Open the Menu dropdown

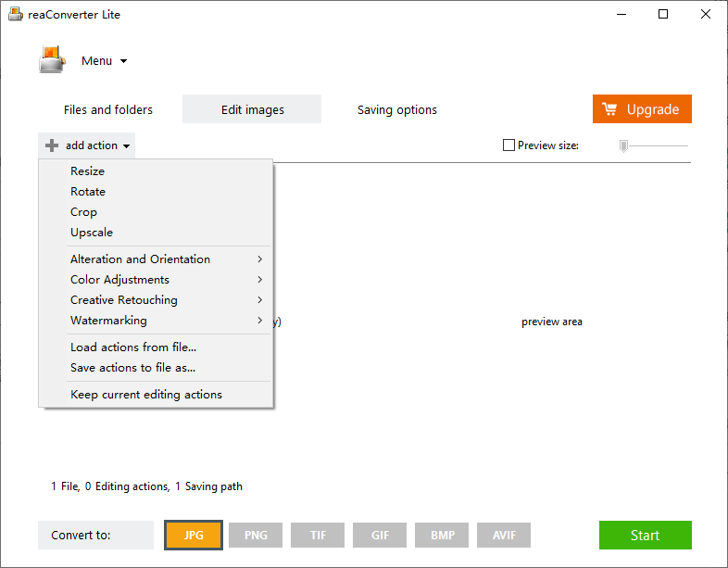(104, 61)
